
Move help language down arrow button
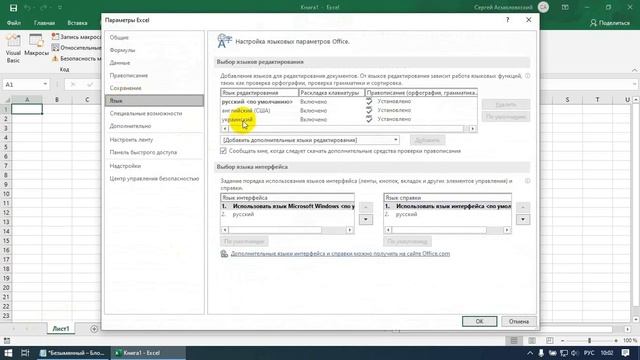coord(523,220)
